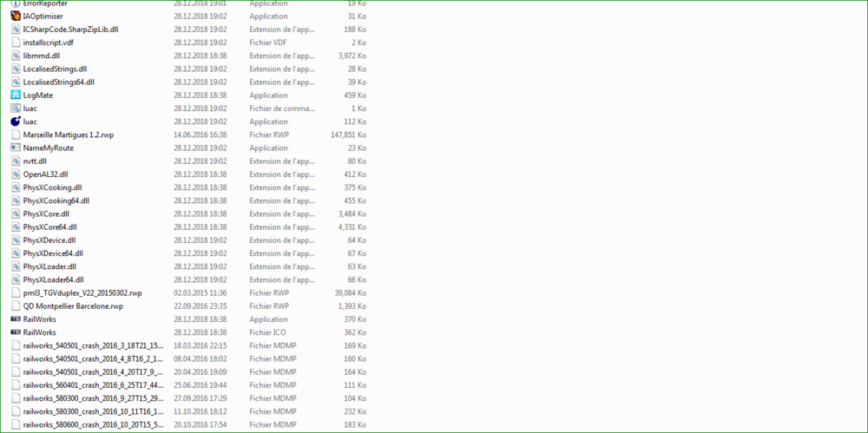The image size is (868, 433).
Task: Click the PhysXDevice64.dll file icon
Action: [16, 253]
